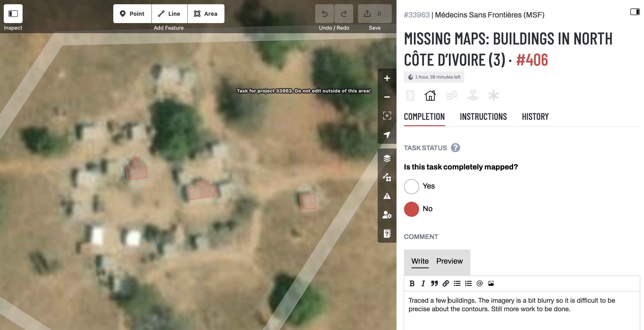Select the No radio option
The width and height of the screenshot is (644, 330).
(x=411, y=209)
